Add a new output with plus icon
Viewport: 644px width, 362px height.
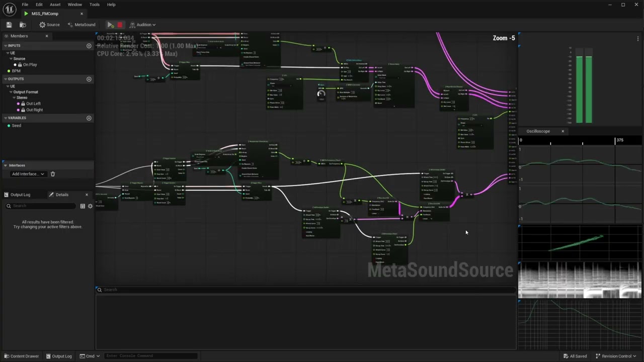[x=89, y=79]
